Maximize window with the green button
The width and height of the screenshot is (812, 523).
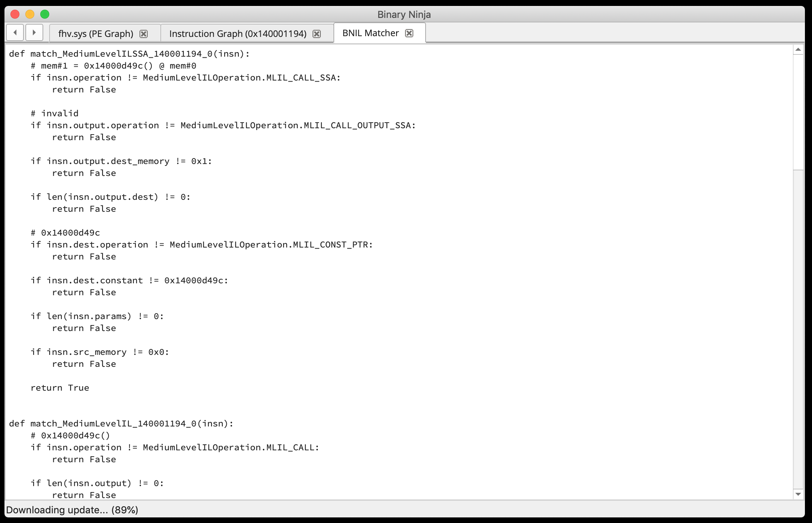[x=45, y=14]
